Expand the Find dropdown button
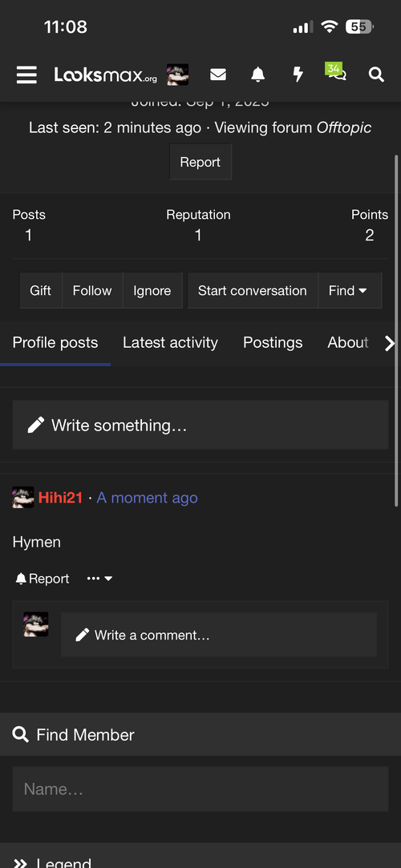 (x=349, y=291)
